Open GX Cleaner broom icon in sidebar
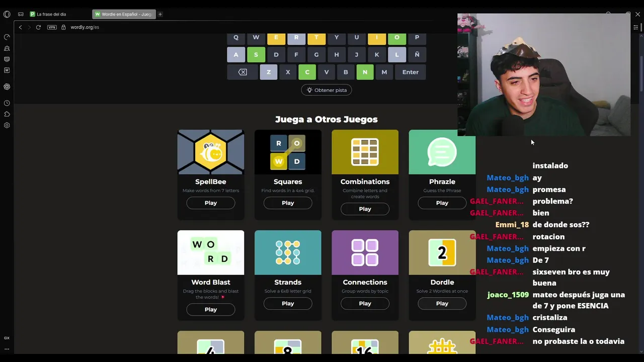This screenshot has width=644, height=362. tap(7, 48)
